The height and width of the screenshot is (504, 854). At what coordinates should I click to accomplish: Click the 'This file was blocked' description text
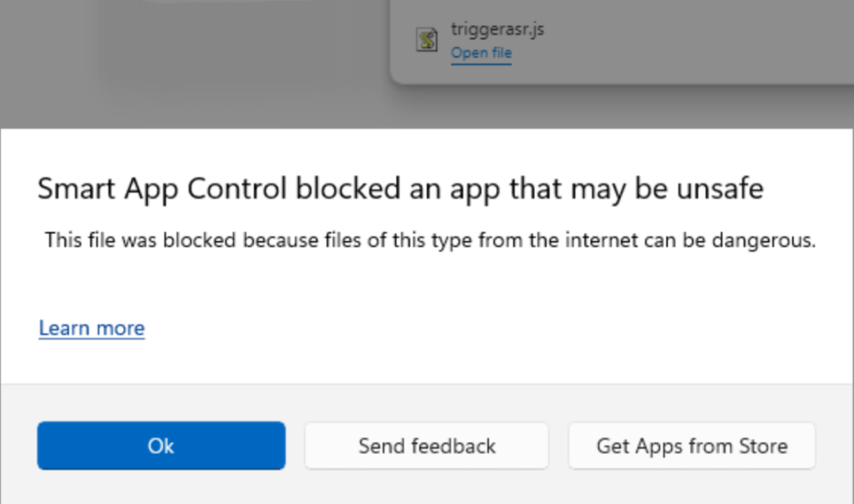pos(430,241)
